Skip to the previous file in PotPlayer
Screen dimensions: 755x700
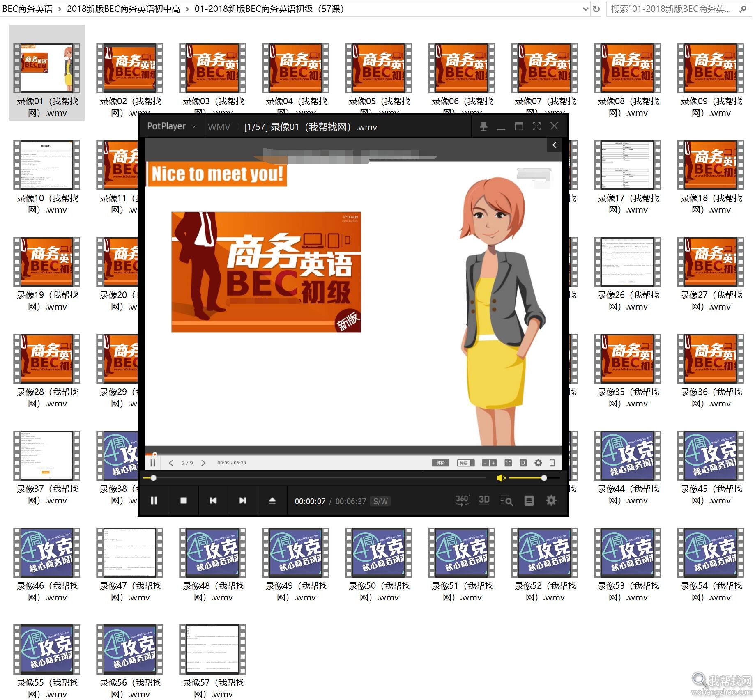point(213,500)
